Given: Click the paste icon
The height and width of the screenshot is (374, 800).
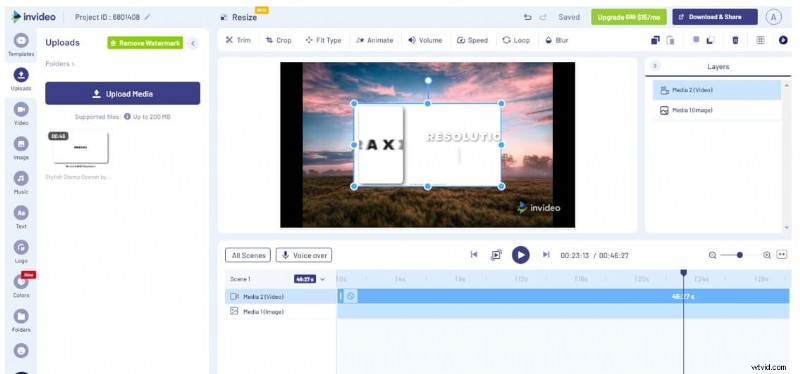Looking at the screenshot, I should click(x=671, y=40).
